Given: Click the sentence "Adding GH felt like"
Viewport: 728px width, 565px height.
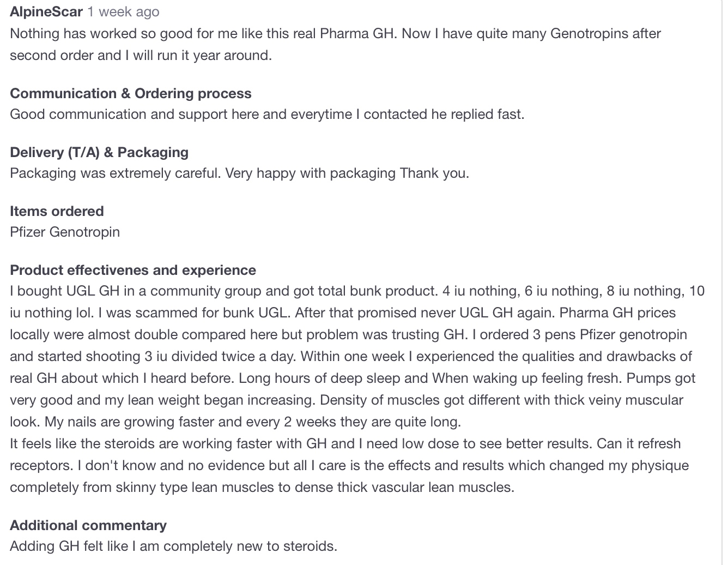Looking at the screenshot, I should click(174, 546).
